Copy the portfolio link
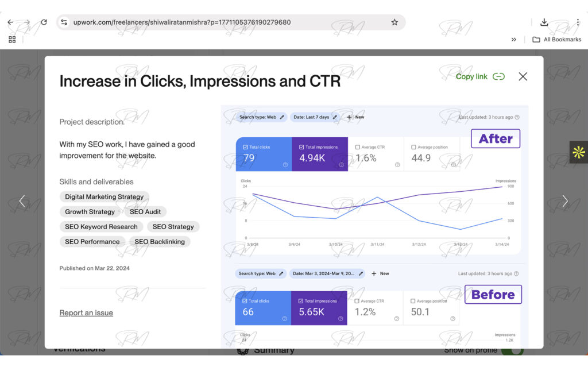 coord(480,76)
